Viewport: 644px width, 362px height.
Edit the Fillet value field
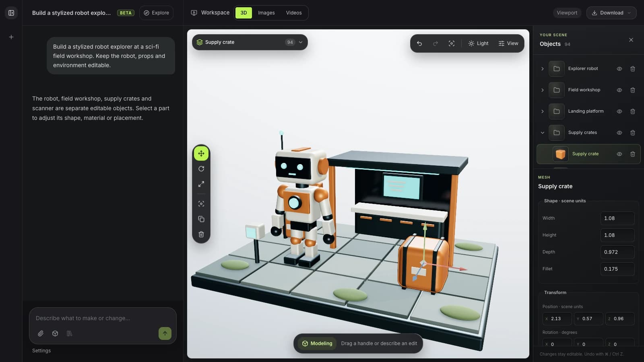[617, 269]
